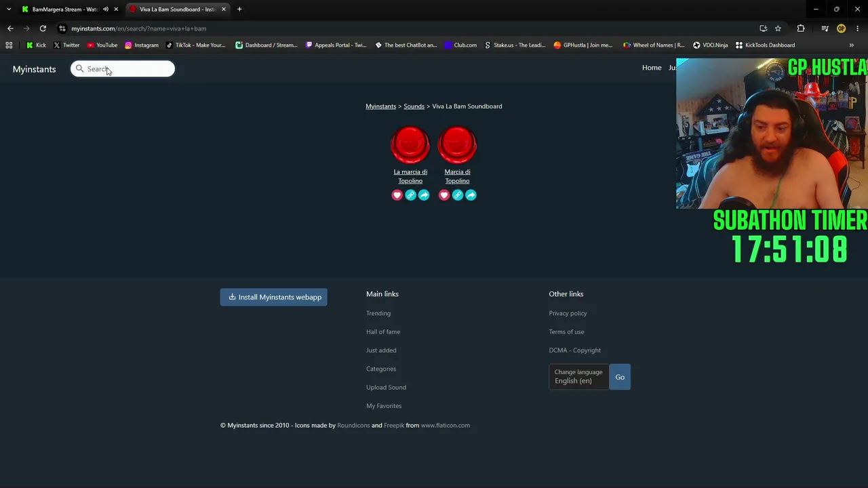868x488 pixels.
Task: Go to Myinstants logo homepage
Action: pos(34,69)
